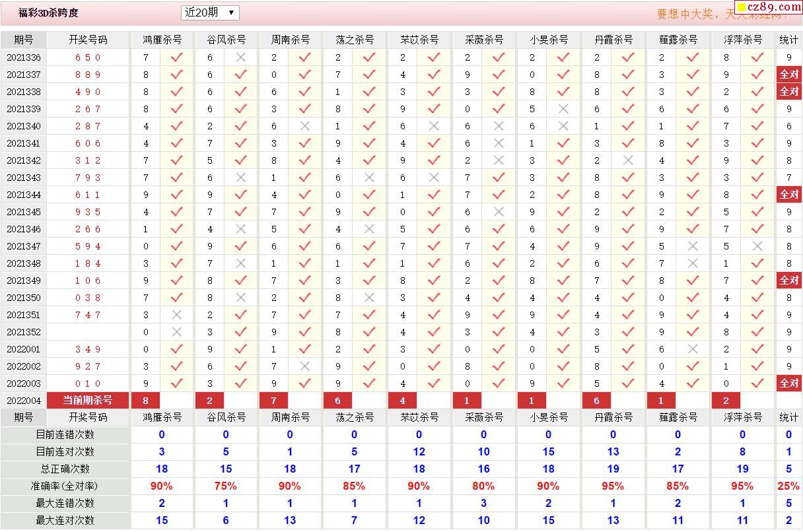Click the 鸿雁杀号 check mark in row 2021337
Image resolution: width=803 pixels, height=532 pixels.
point(176,75)
